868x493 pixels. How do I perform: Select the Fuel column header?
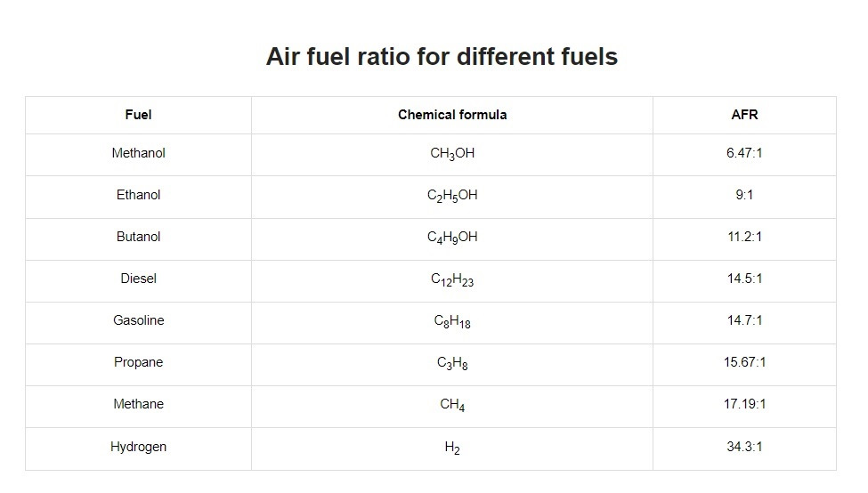point(138,115)
